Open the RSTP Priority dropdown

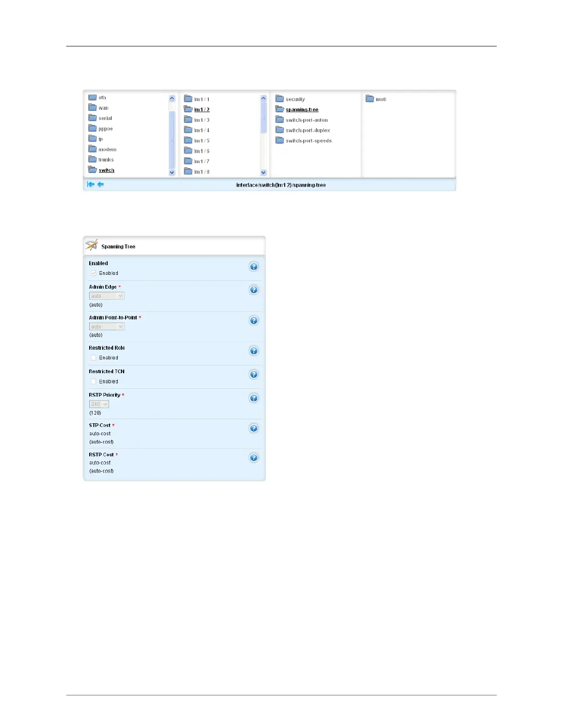click(99, 404)
